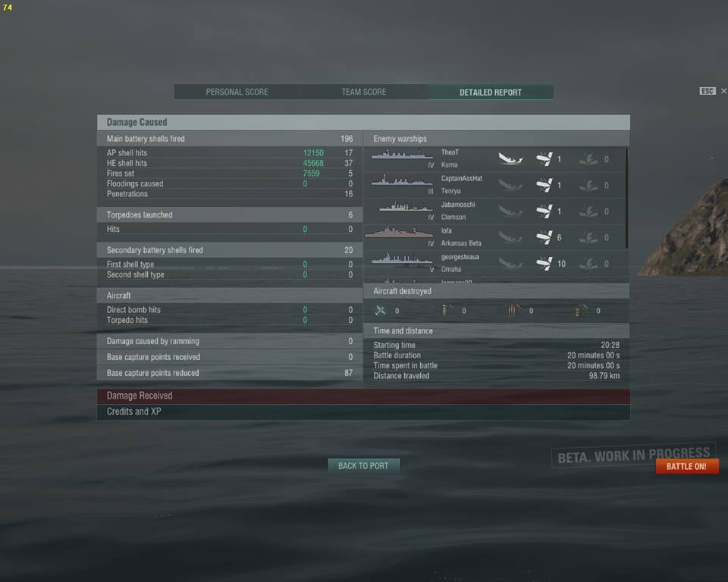The image size is (728, 582).
Task: Click the shell hits icon for Clemson
Action: 544,211
